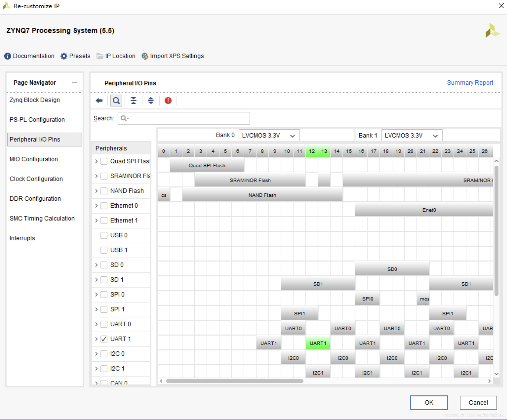Viewport: 507px width, 420px height.
Task: Select Peripheral I/O Pins page
Action: pyautogui.click(x=45, y=139)
